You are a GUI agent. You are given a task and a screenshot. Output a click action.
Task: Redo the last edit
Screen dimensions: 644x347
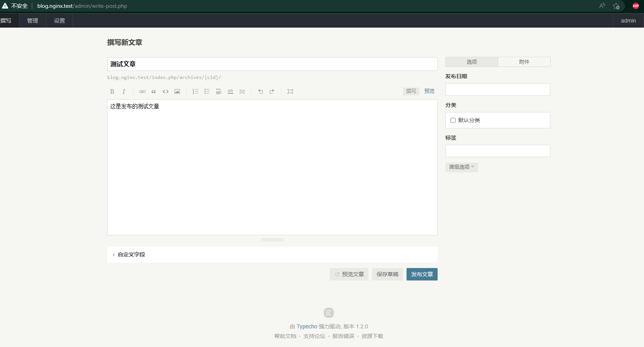point(272,91)
